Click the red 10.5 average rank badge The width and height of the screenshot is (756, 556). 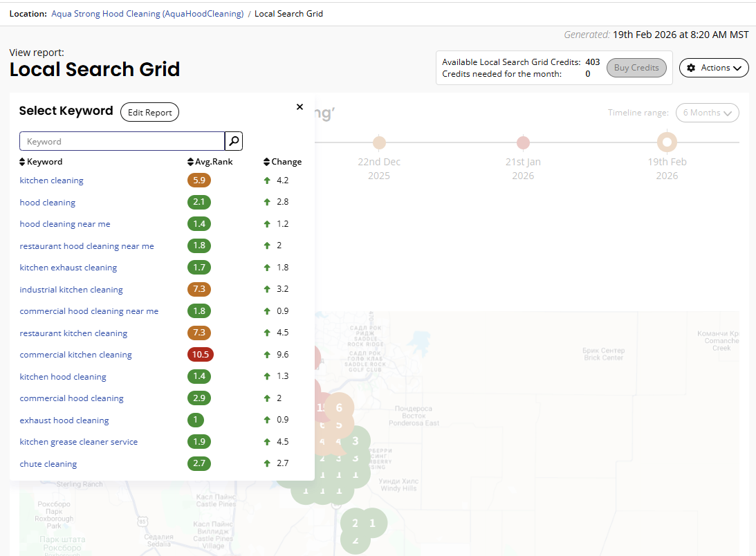tap(200, 355)
